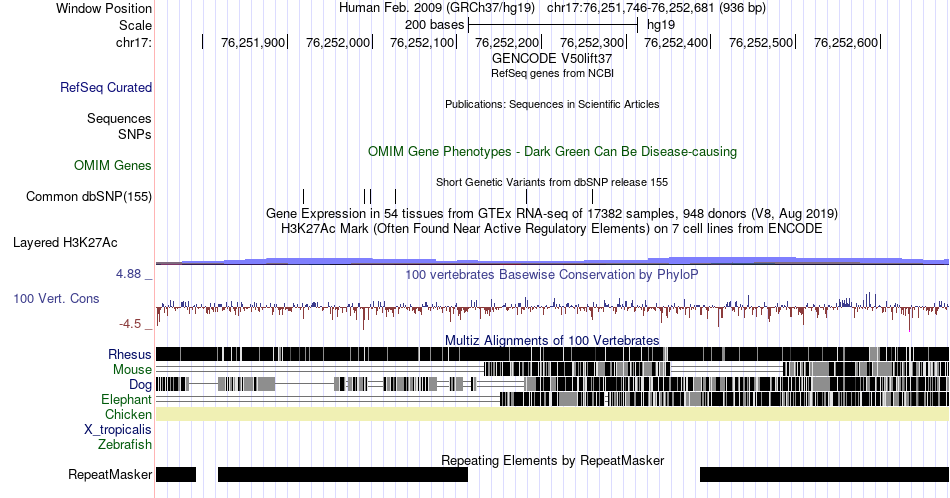950x498 pixels.
Task: Click the Dog species label
Action: click(x=140, y=384)
